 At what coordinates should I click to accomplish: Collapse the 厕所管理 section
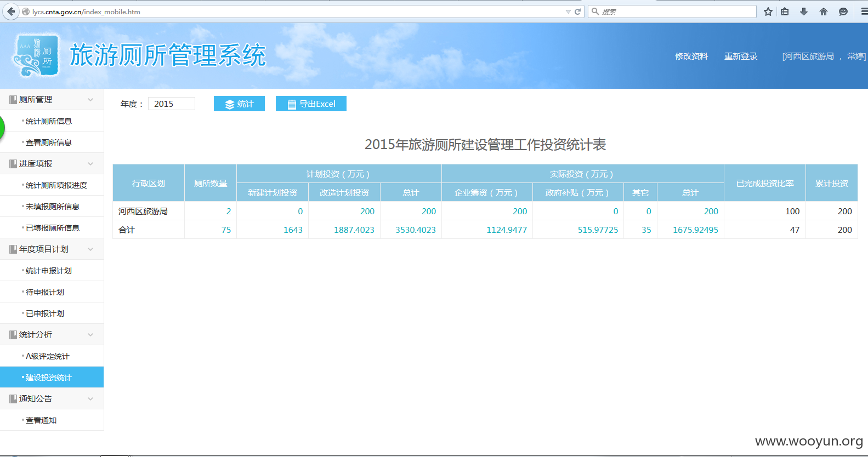90,99
